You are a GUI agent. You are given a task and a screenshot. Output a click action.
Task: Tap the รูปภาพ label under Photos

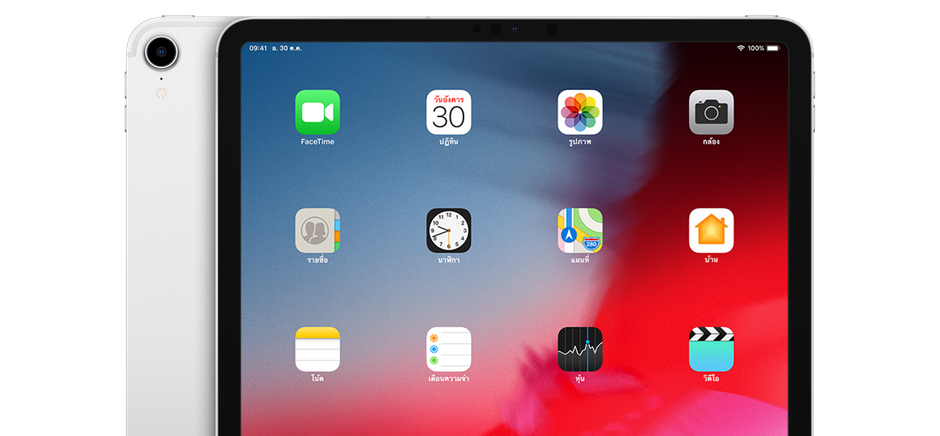tap(580, 142)
